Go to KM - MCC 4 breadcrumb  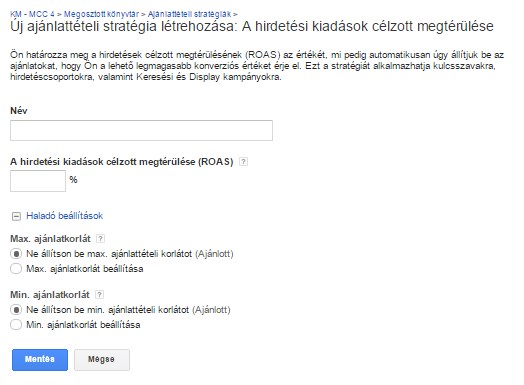click(x=32, y=14)
